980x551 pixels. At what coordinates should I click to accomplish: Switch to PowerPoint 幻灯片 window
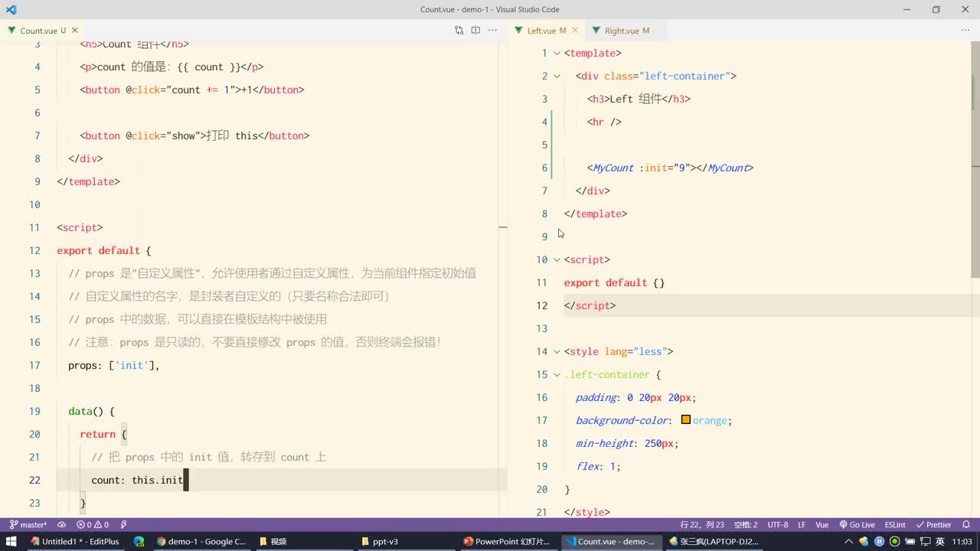click(507, 541)
